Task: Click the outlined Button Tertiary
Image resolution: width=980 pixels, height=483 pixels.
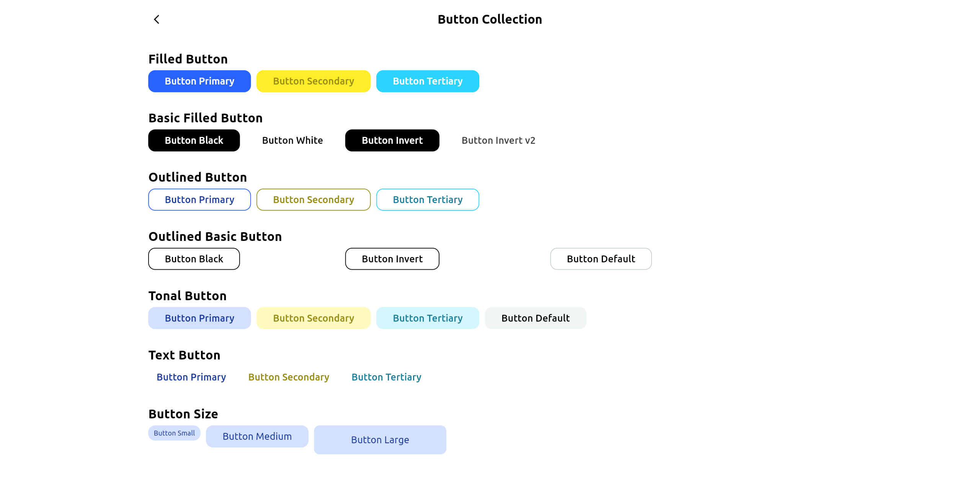Action: 428,200
